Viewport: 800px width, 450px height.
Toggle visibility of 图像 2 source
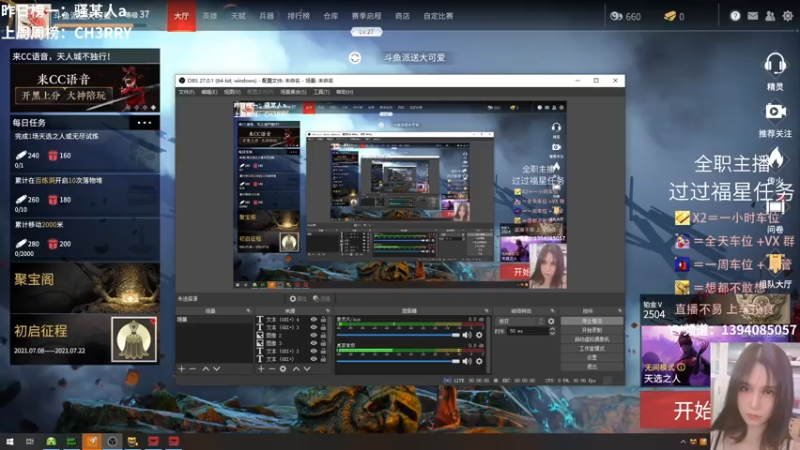pos(313,335)
